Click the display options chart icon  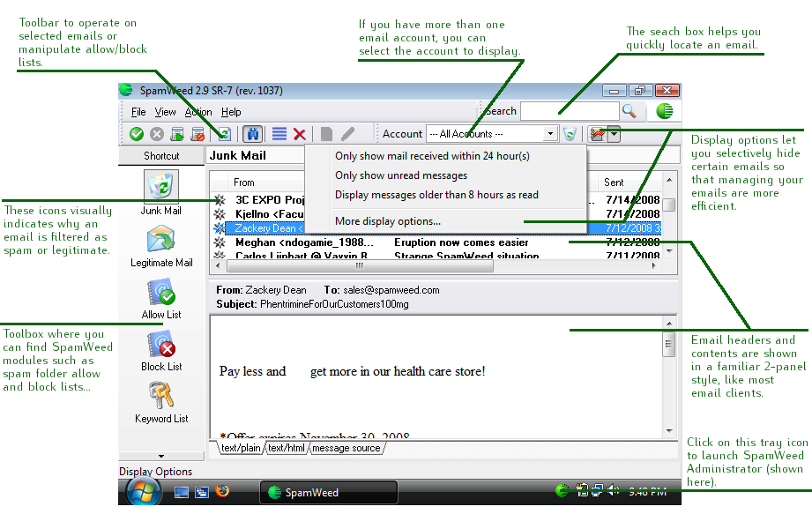pos(598,135)
